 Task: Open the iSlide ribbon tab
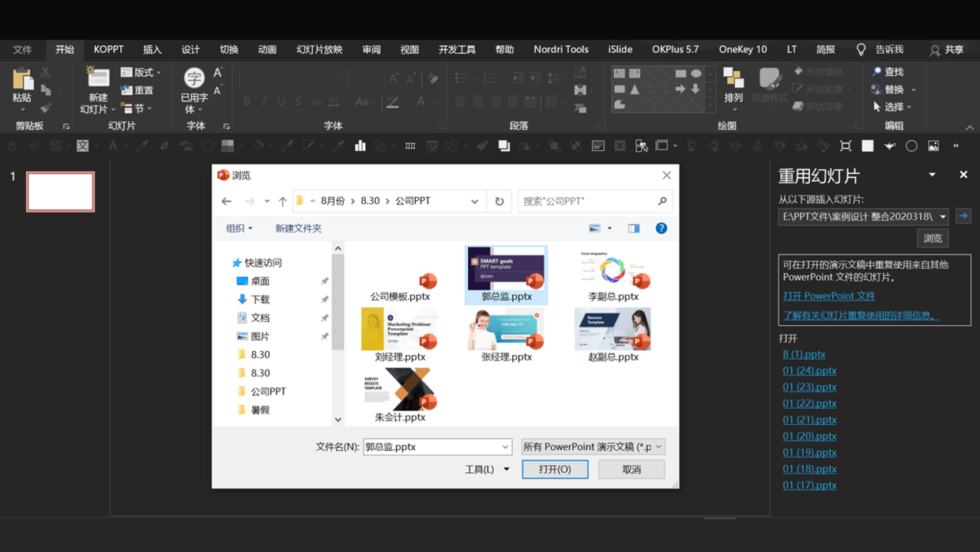[x=620, y=49]
